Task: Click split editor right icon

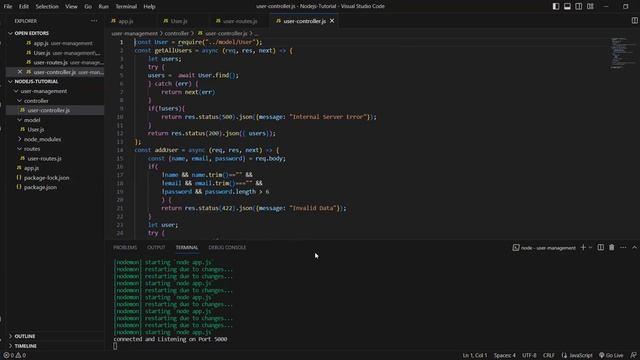Action: click(x=634, y=21)
